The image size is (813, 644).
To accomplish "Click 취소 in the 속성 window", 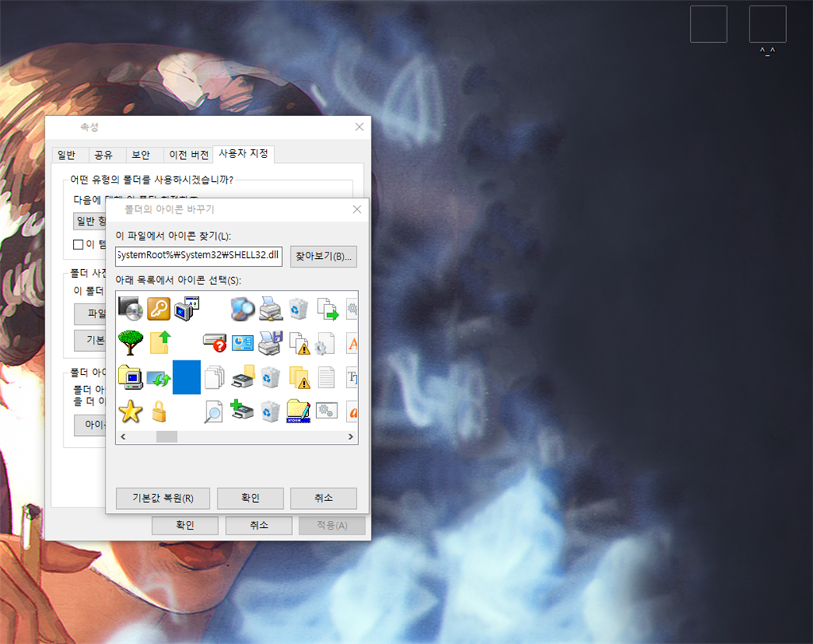I will point(259,525).
